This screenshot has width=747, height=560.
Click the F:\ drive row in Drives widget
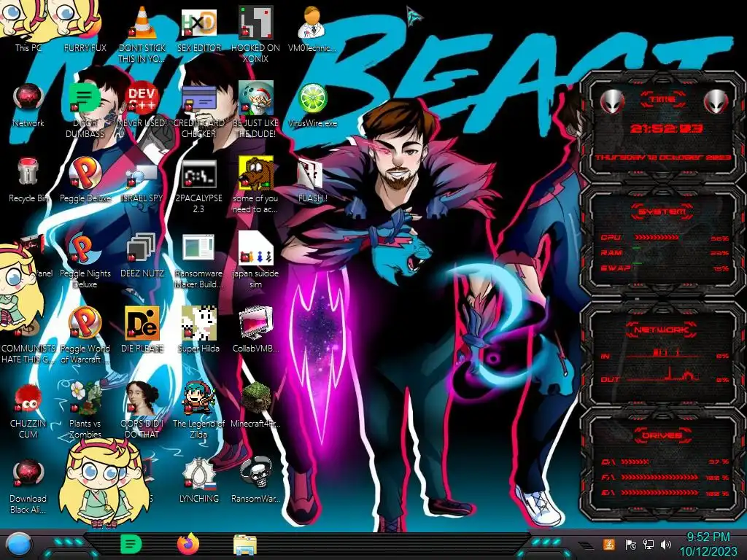pos(665,477)
